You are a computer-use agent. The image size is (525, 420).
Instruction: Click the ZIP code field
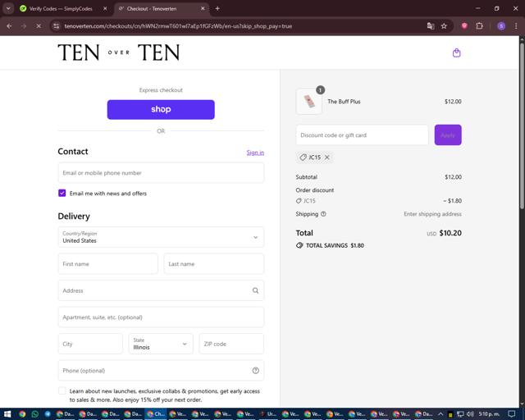[231, 344]
